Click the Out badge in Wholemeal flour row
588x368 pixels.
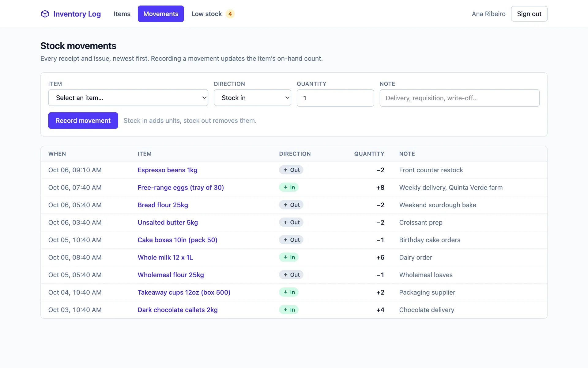click(291, 275)
